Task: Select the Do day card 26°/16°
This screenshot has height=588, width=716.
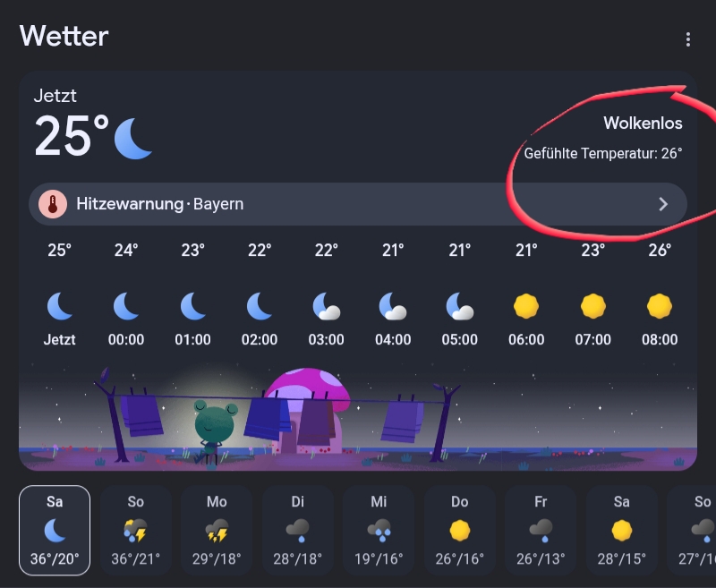Action: [460, 530]
